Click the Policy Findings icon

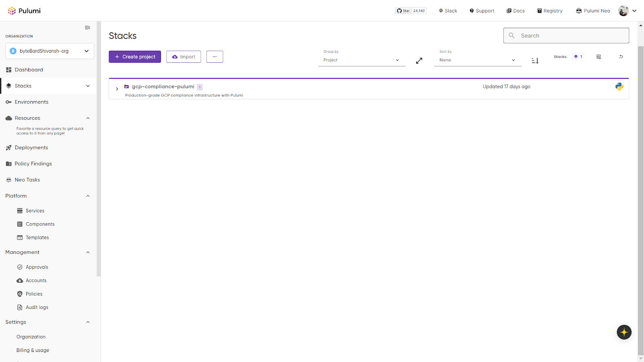(x=9, y=164)
